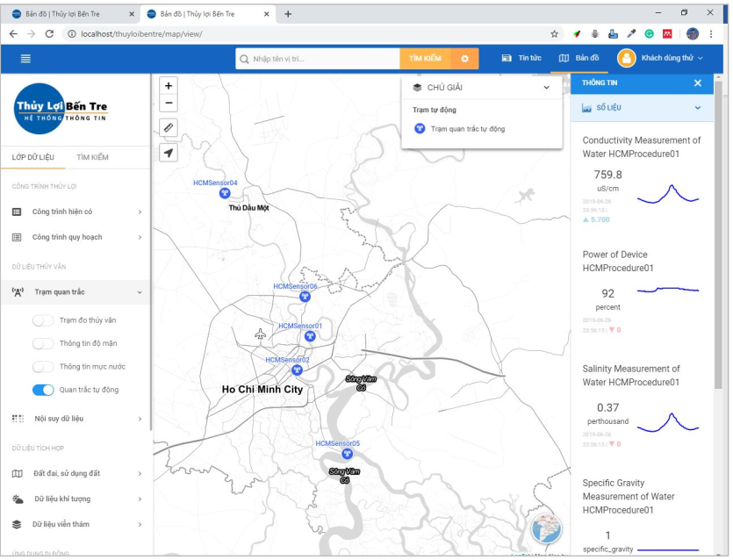Disable Quan trắc tự động toggle

click(44, 390)
